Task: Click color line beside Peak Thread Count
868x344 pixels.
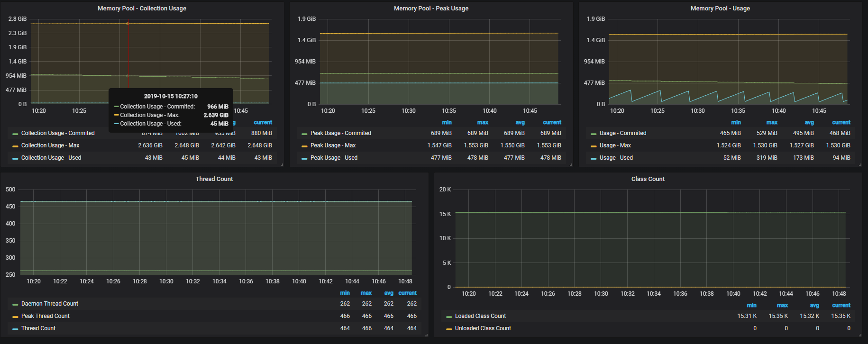Action: 15,317
